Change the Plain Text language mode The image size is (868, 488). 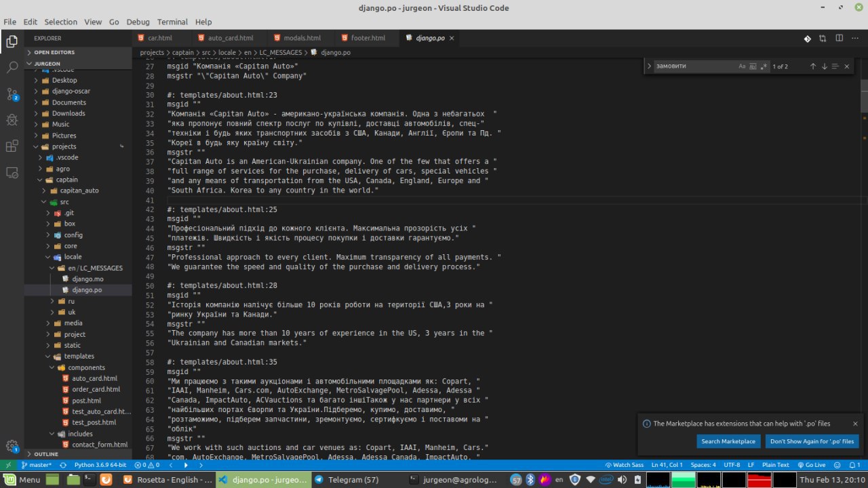pos(775,465)
